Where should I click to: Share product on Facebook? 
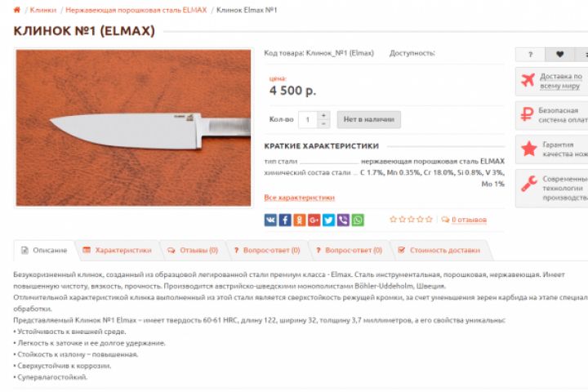click(285, 220)
